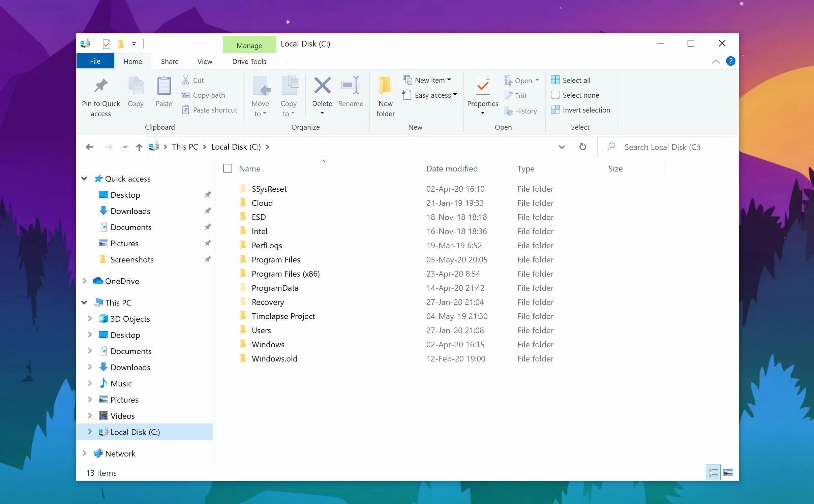Click This PC in the breadcrumb path
Image resolution: width=814 pixels, height=504 pixels.
click(x=185, y=147)
